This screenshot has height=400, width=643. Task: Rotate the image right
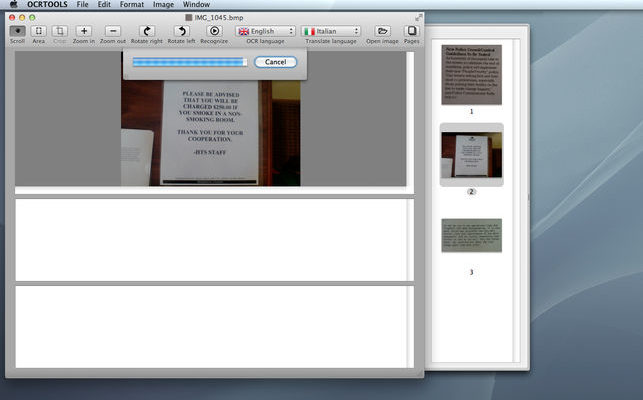pos(148,32)
